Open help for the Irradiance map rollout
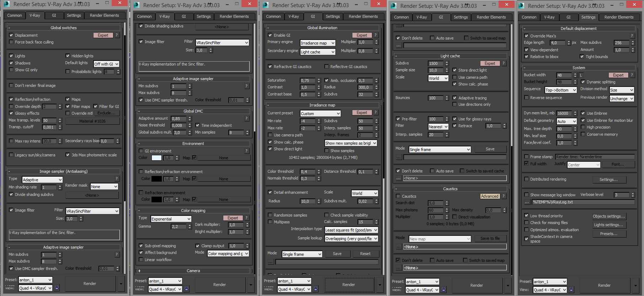The image size is (644, 296). 376,113
